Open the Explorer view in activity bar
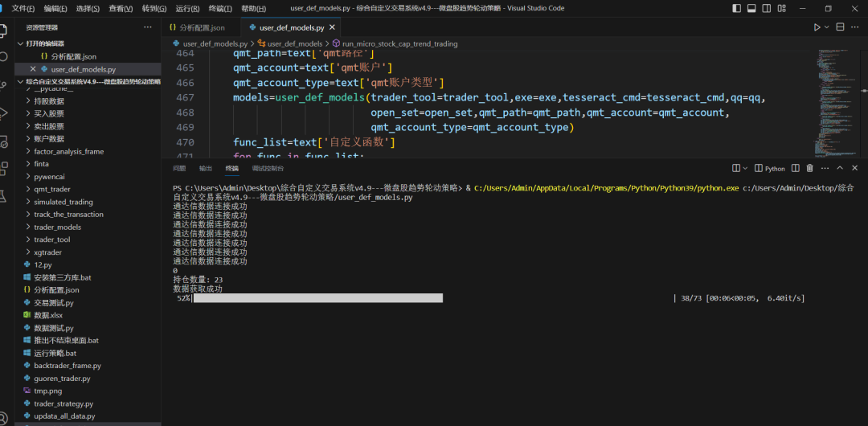Screen dimensions: 868x426 [x=2, y=31]
